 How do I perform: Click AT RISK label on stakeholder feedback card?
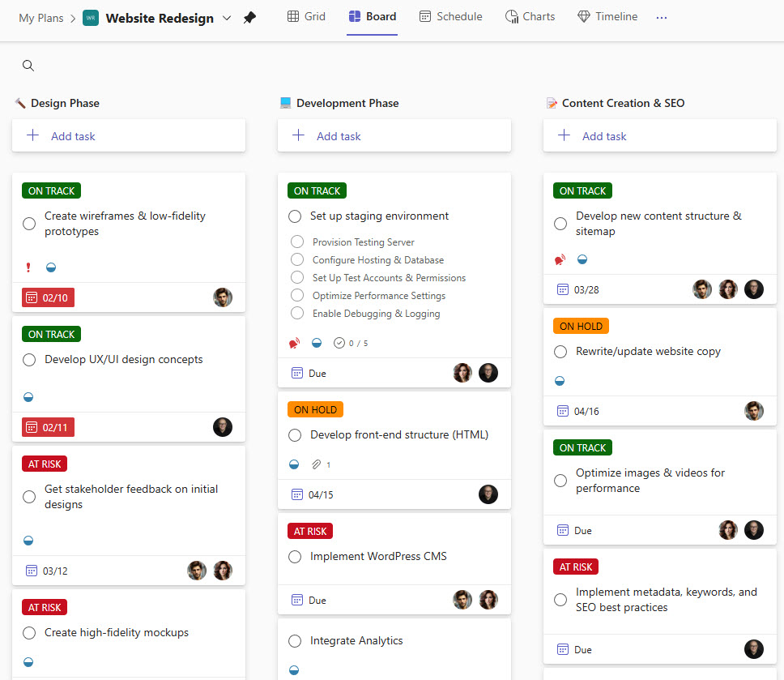coord(45,464)
